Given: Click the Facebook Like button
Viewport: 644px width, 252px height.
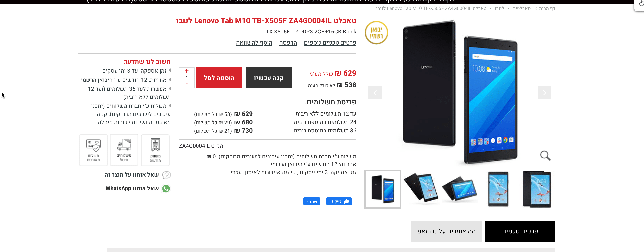Looking at the screenshot, I should [x=339, y=201].
